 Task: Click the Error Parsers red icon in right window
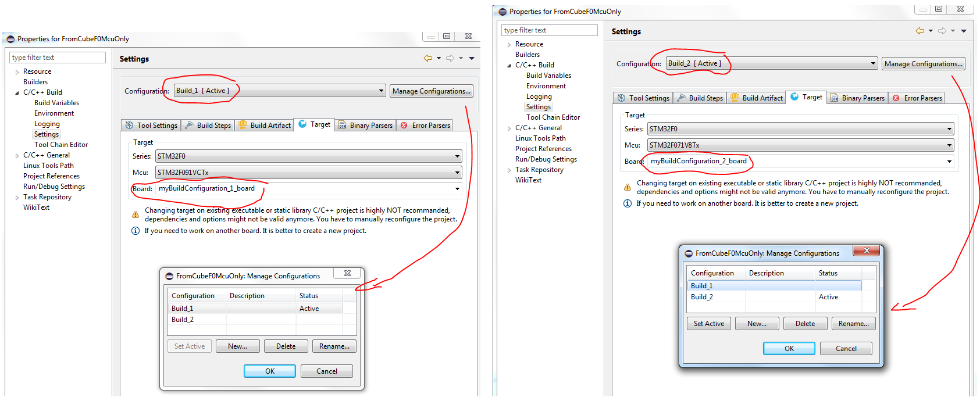(x=896, y=98)
